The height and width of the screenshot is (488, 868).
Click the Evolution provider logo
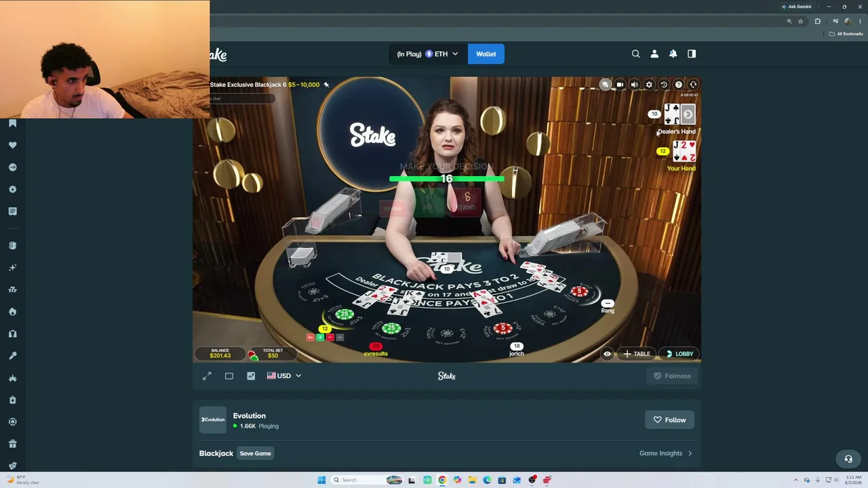pyautogui.click(x=212, y=420)
